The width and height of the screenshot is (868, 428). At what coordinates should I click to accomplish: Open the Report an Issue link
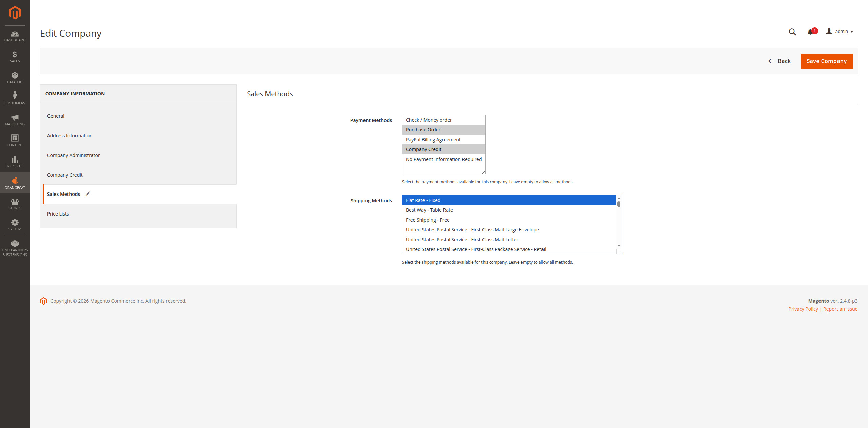[x=840, y=309]
